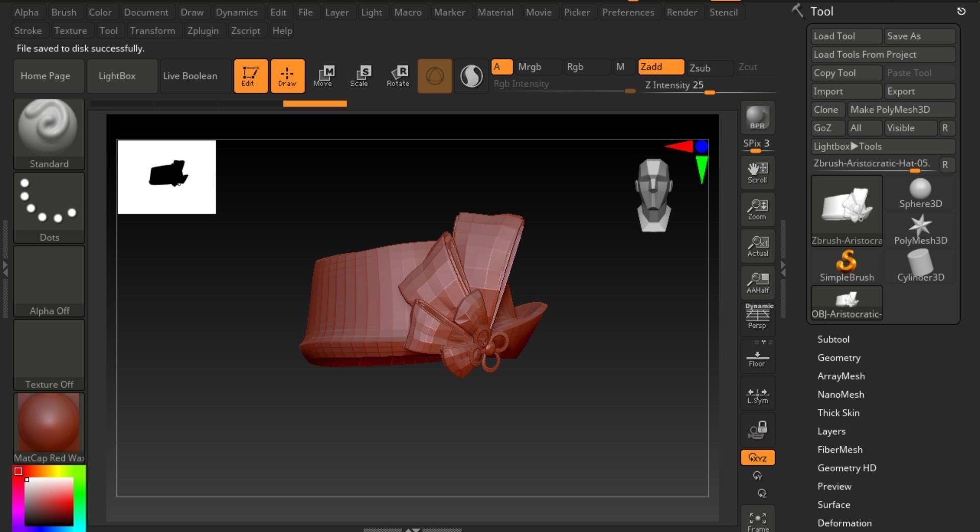Viewport: 980px width, 532px height.
Task: Expand the FiberMesh section
Action: pyautogui.click(x=840, y=450)
